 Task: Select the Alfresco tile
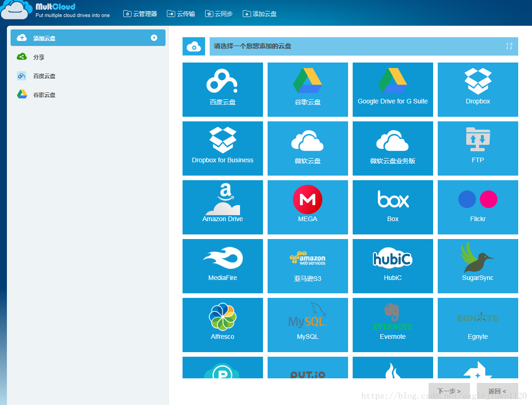pos(223,325)
